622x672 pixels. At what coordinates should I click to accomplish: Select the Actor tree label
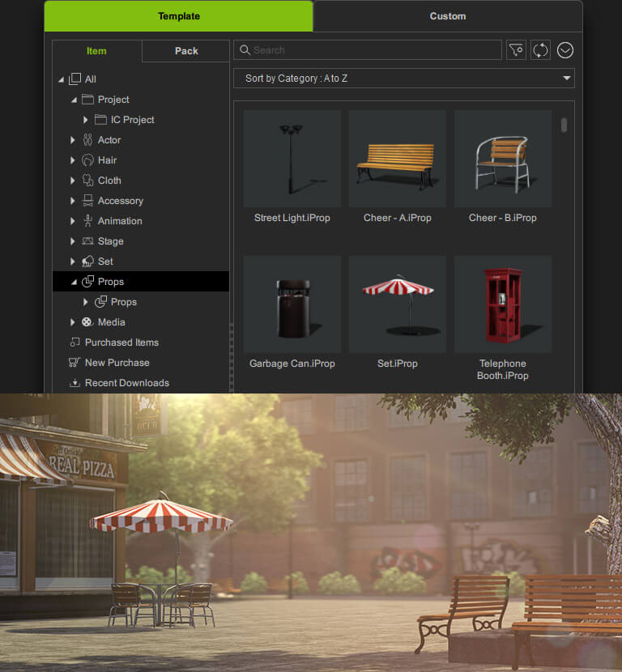109,140
